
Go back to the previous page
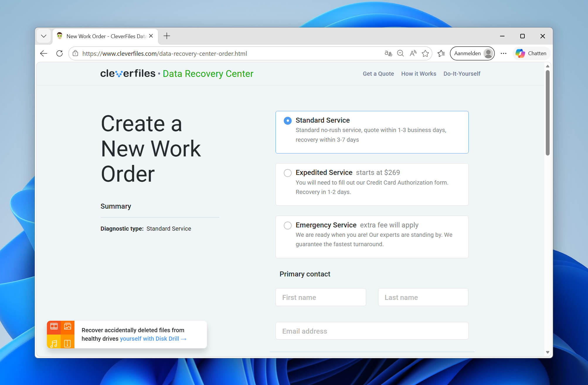pyautogui.click(x=44, y=53)
